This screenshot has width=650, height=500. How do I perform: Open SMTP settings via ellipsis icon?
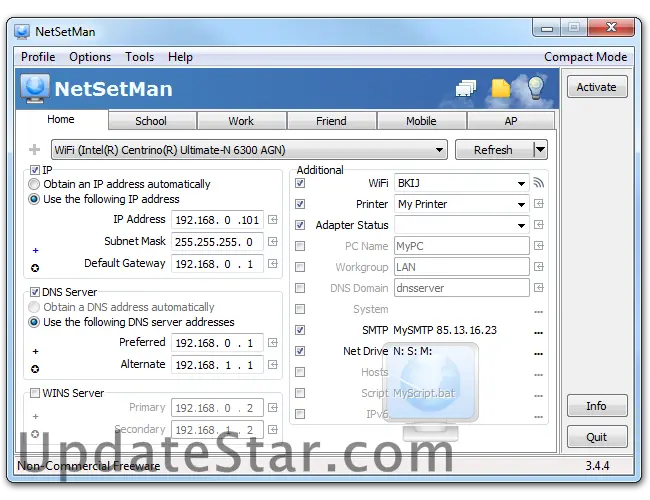pos(538,333)
